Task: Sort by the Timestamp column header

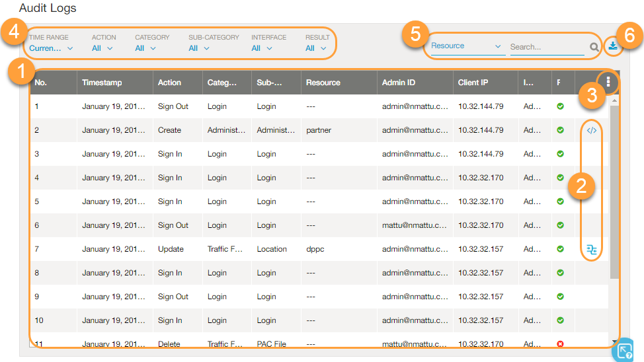Action: tap(115, 83)
